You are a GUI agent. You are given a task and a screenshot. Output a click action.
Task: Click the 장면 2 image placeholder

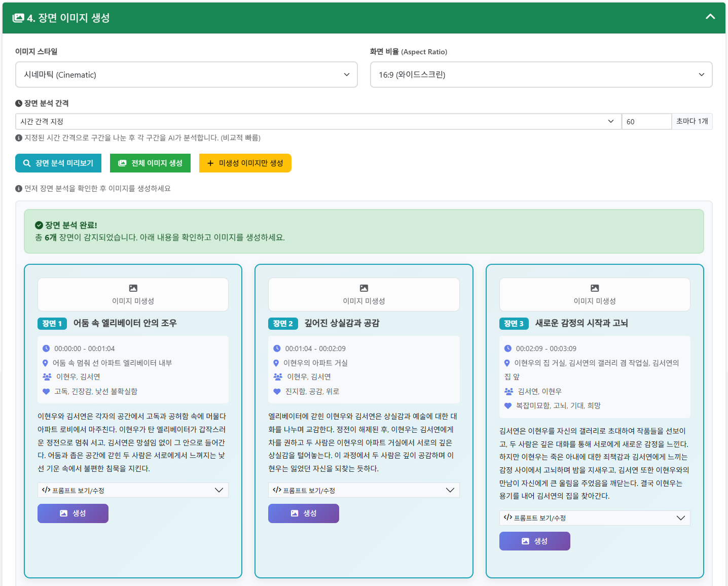click(364, 294)
